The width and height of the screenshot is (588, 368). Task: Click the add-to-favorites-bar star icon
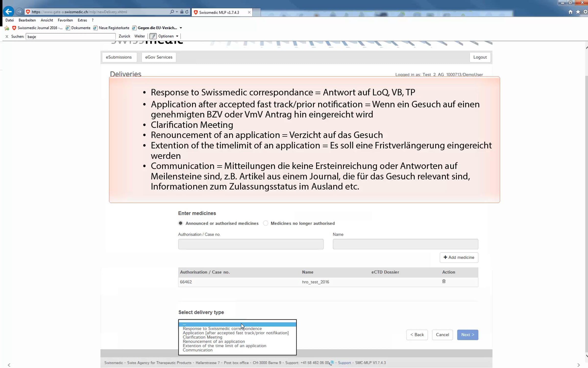pyautogui.click(x=7, y=28)
